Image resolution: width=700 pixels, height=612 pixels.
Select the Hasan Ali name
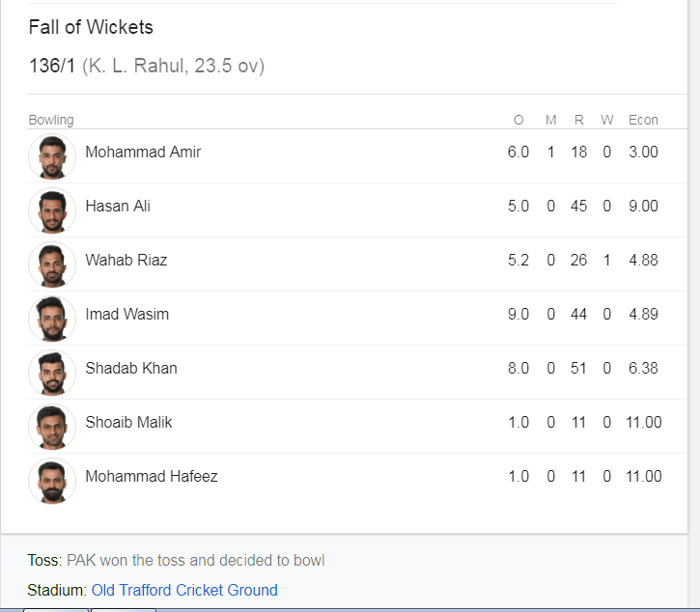pyautogui.click(x=118, y=206)
